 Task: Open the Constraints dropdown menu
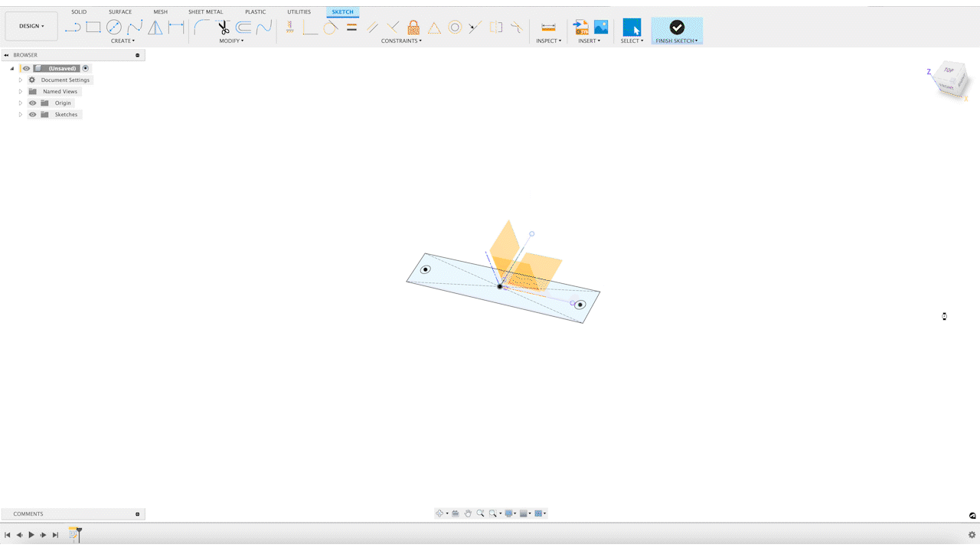tap(401, 41)
